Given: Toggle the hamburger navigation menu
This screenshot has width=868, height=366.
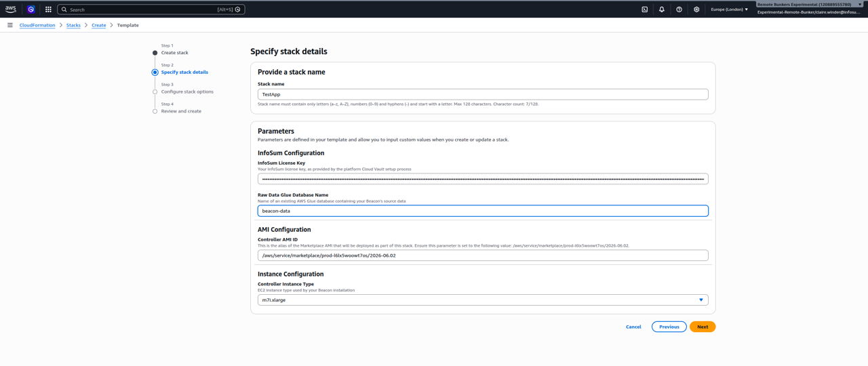Looking at the screenshot, I should pos(10,25).
